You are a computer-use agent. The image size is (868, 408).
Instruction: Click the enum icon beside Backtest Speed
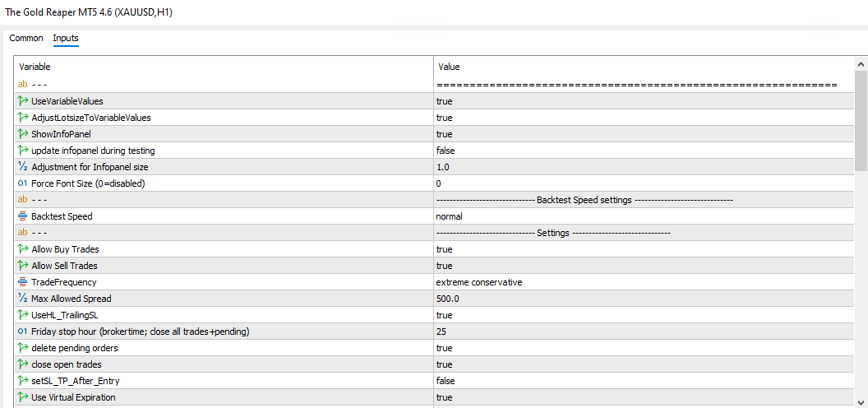(x=23, y=216)
